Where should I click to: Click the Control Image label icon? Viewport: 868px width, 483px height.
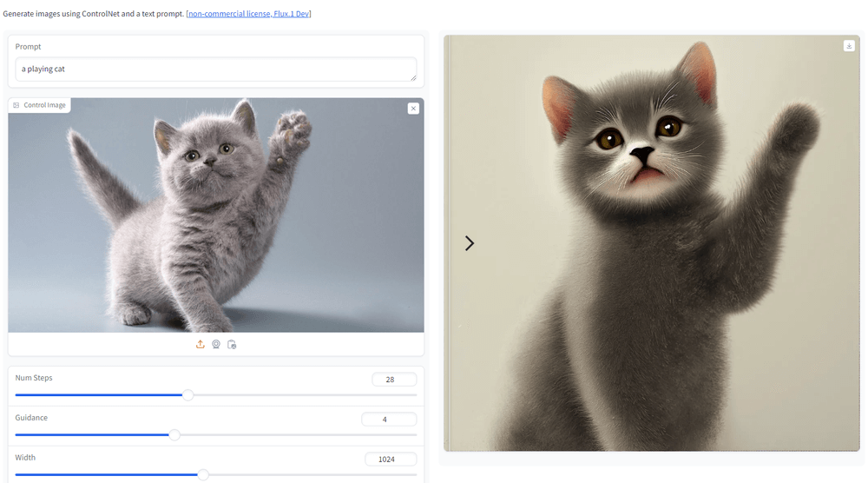coord(16,105)
